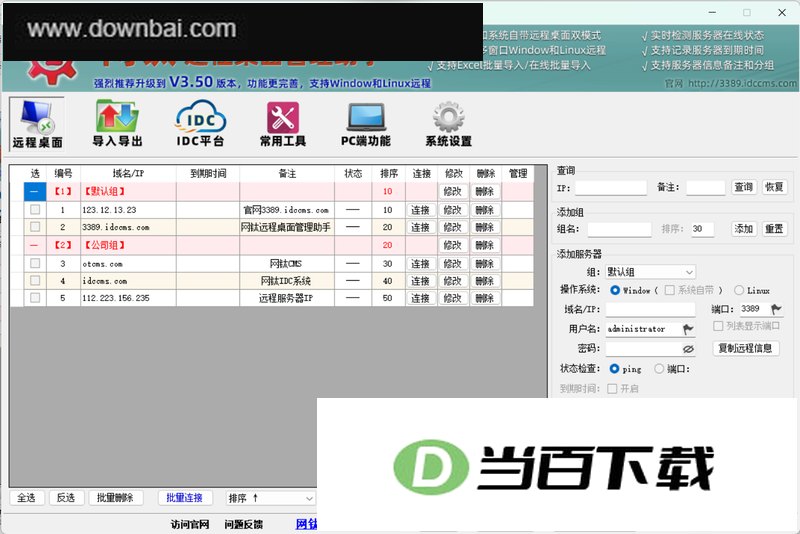800x534 pixels.
Task: Click the 批量删除 batch delete button
Action: [115, 498]
